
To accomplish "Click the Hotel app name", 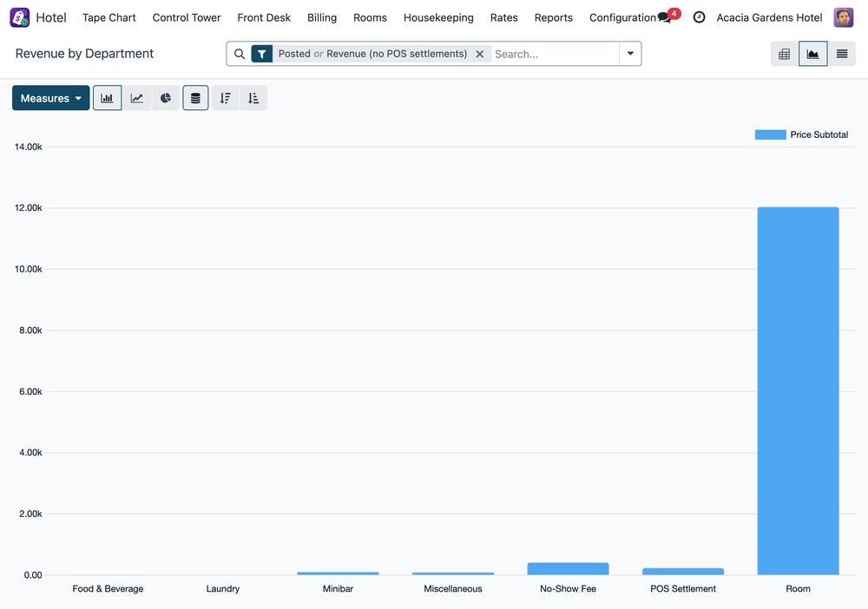I will (51, 17).
